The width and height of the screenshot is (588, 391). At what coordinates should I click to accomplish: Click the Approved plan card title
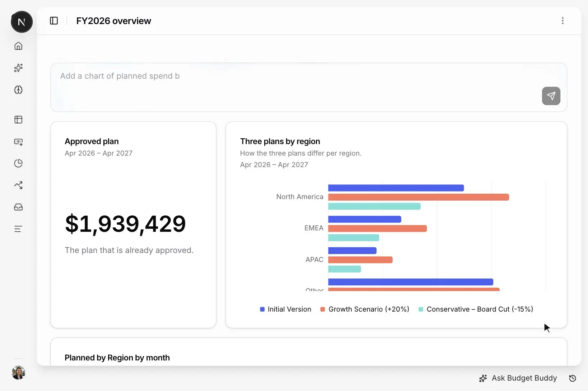(92, 141)
